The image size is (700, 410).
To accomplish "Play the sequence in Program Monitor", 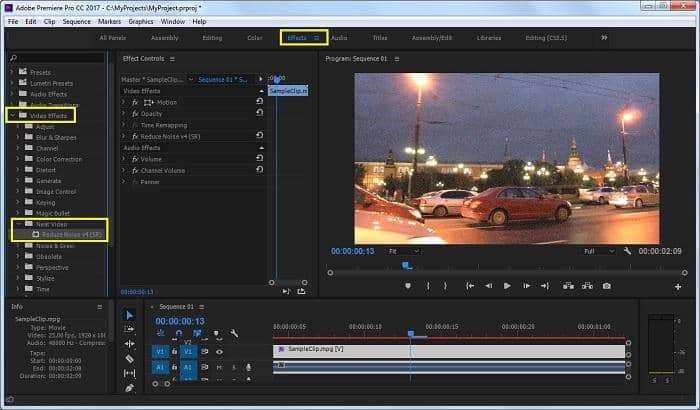I will point(507,286).
